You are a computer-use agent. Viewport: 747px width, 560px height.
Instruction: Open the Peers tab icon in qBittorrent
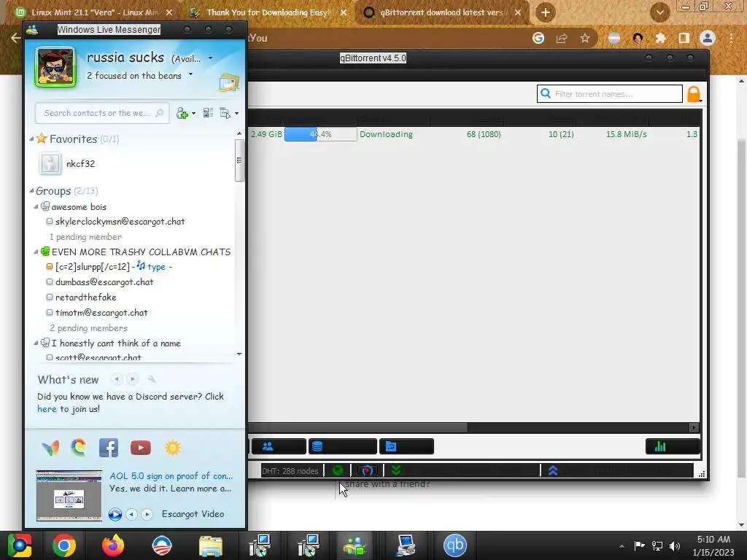(x=279, y=446)
